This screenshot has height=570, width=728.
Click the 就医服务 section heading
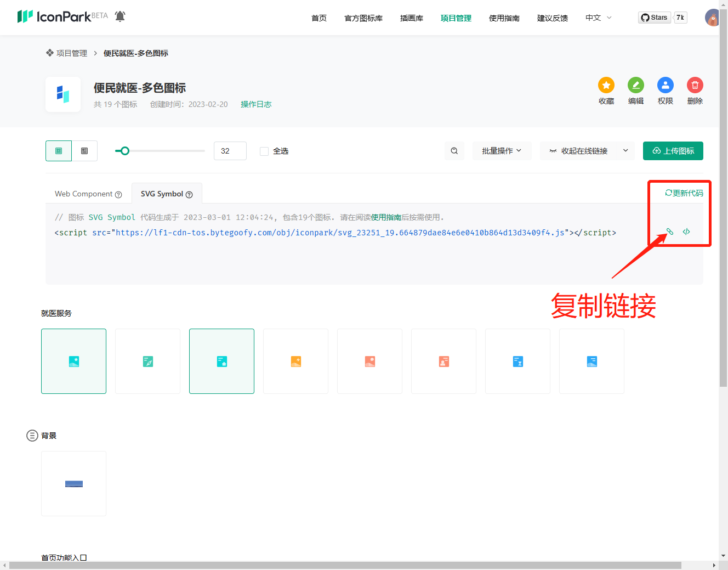56,313
